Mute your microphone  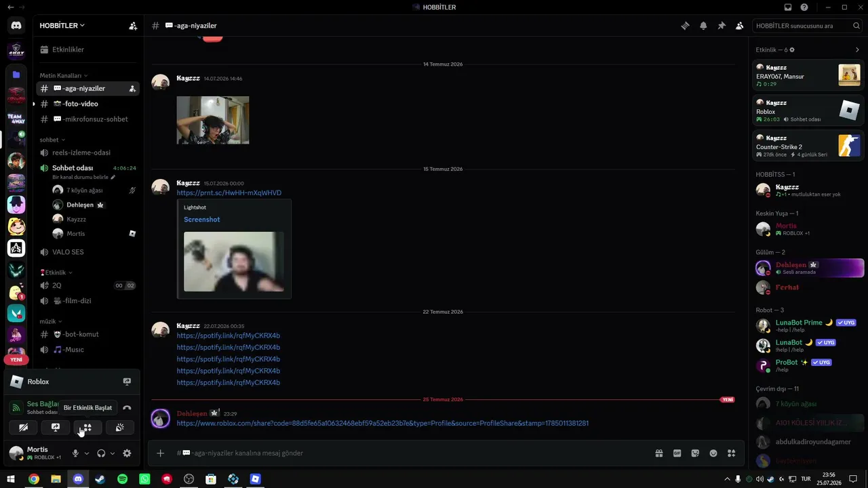pos(76,453)
